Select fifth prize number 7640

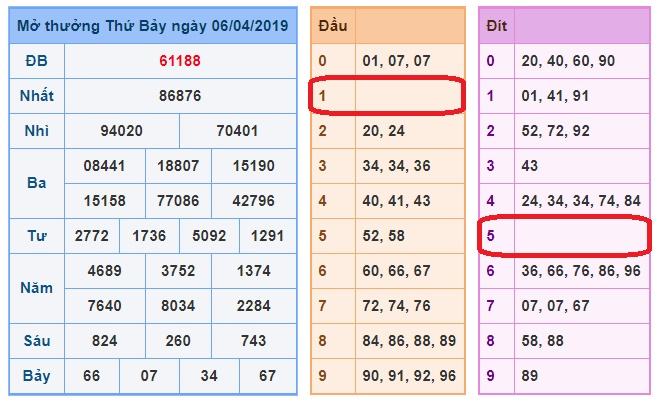[105, 305]
